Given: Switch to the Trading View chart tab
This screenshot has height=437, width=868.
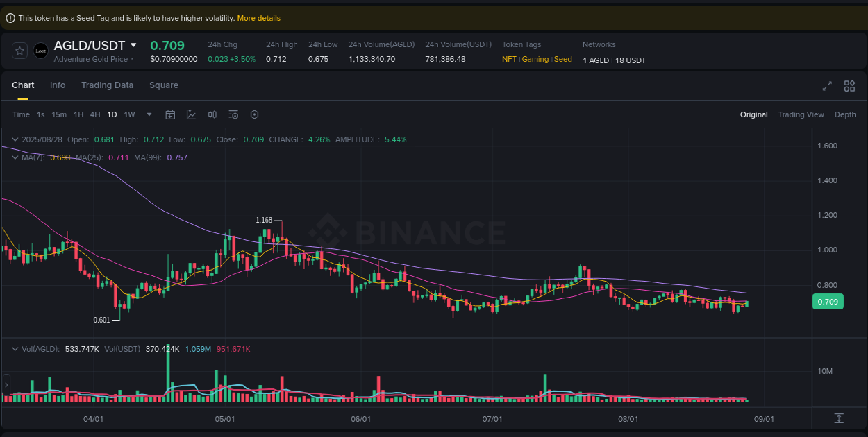Looking at the screenshot, I should point(801,114).
